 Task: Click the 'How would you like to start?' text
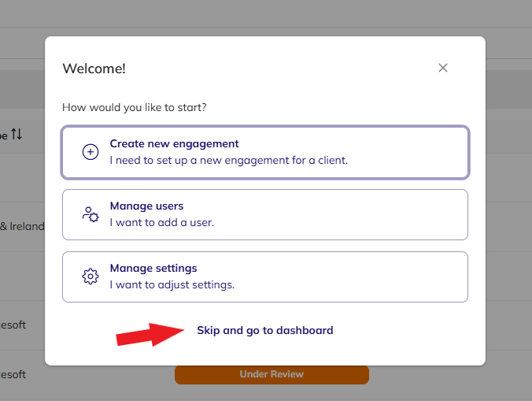[135, 108]
